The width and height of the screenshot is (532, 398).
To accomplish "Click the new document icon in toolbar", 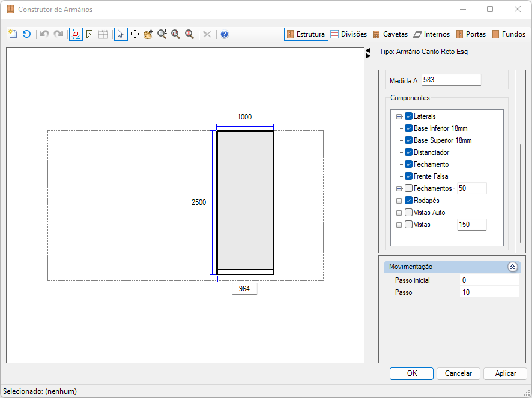I will pos(13,34).
